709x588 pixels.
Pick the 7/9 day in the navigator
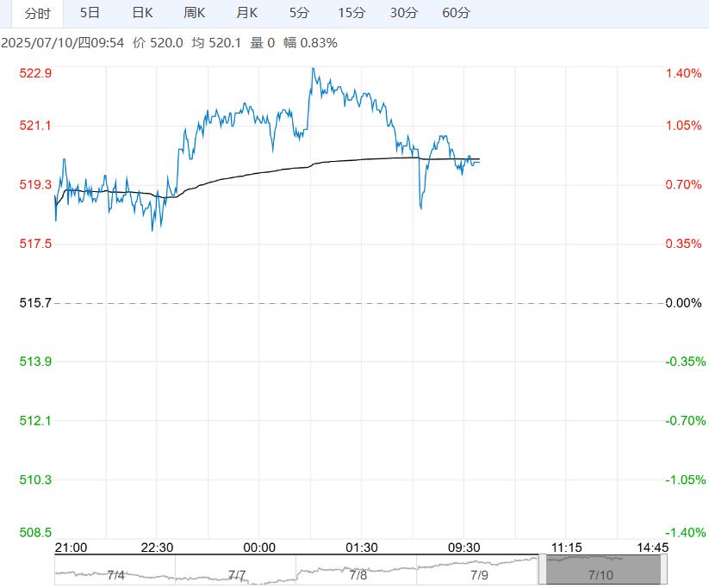coord(478,573)
